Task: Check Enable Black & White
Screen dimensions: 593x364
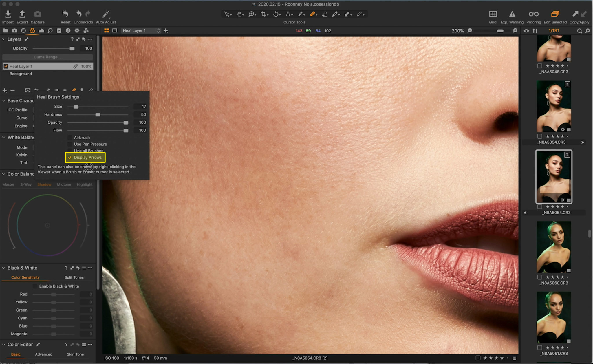Action: 35,286
